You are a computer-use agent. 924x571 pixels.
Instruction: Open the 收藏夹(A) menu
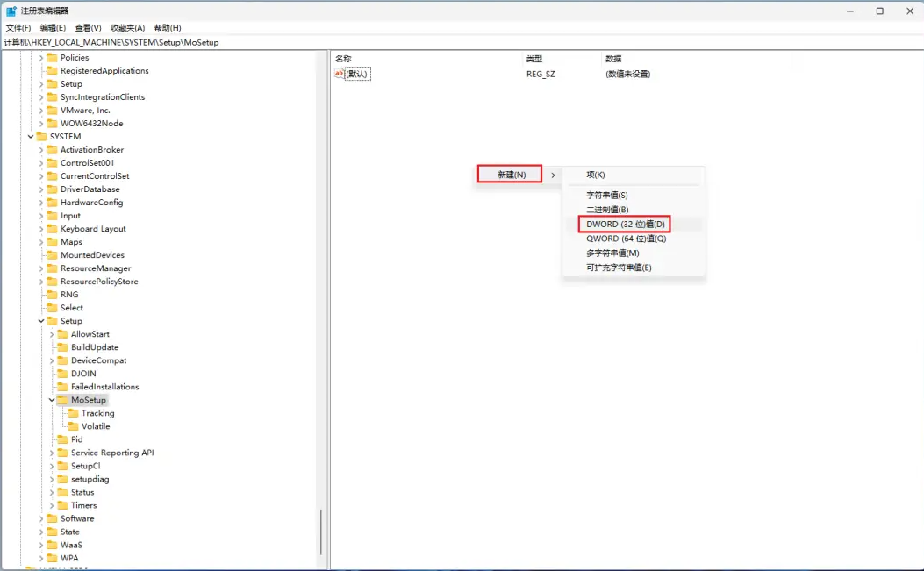point(128,28)
